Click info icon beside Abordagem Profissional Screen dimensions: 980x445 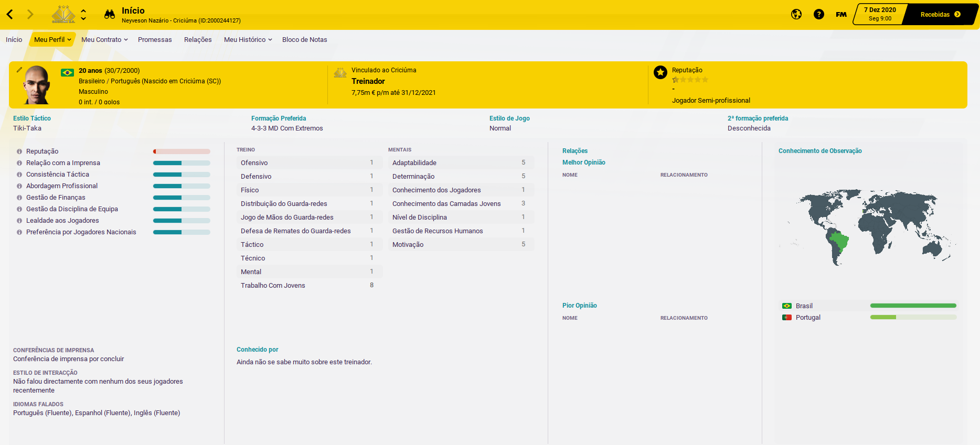coord(19,186)
